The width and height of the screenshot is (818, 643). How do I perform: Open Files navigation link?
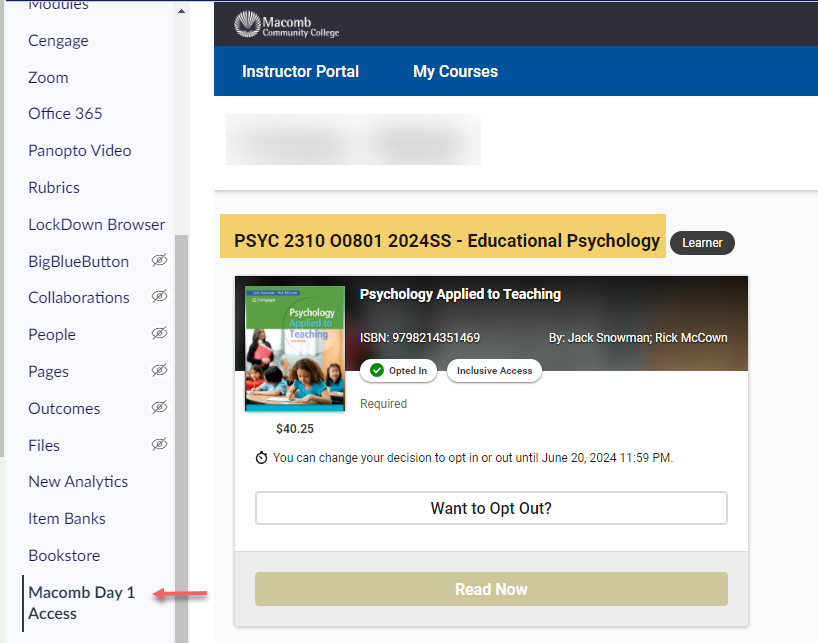44,446
